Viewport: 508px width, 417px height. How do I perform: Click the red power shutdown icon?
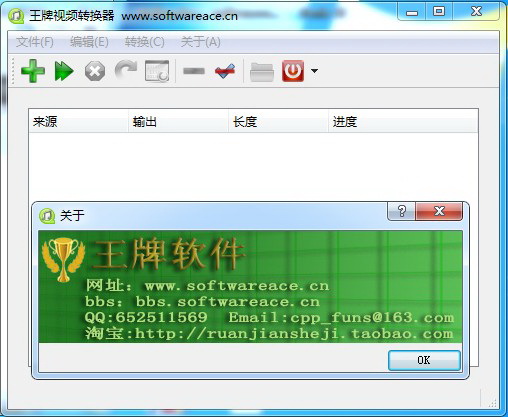click(293, 71)
